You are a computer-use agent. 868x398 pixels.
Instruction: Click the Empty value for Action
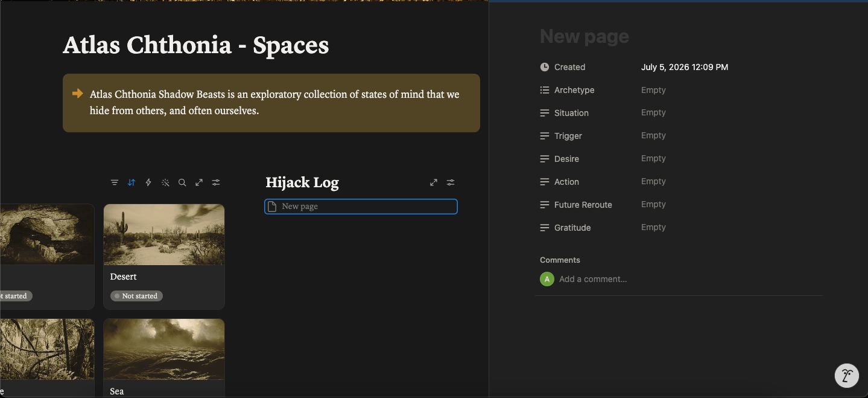pyautogui.click(x=653, y=182)
